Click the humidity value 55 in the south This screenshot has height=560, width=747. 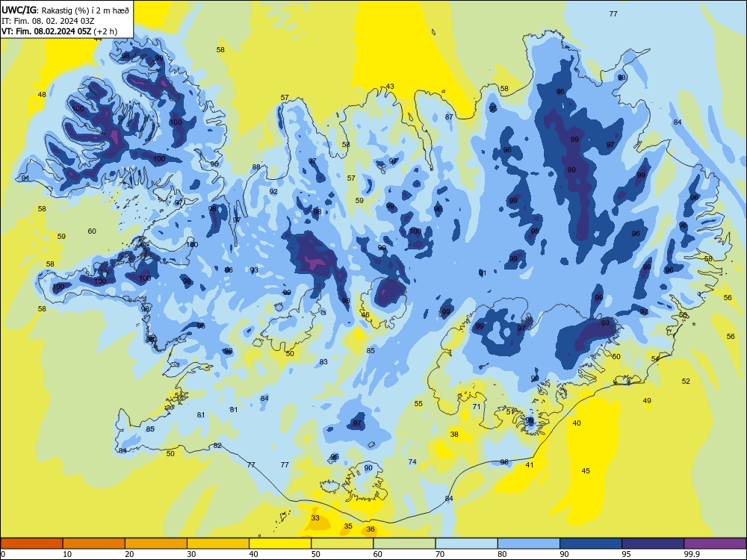pyautogui.click(x=418, y=403)
